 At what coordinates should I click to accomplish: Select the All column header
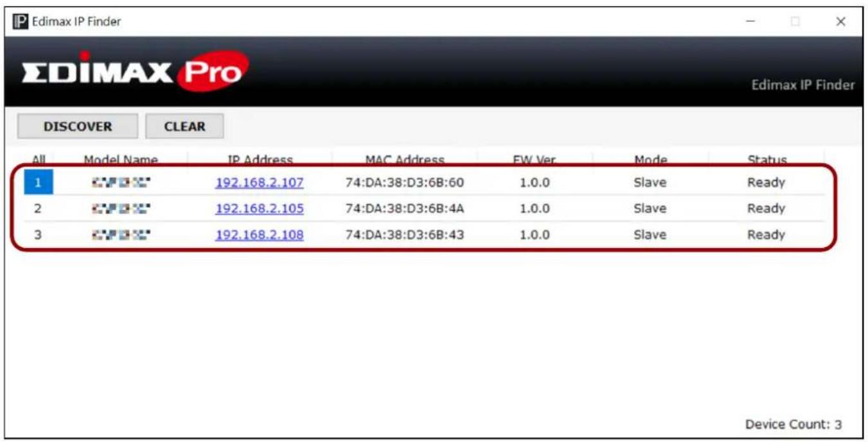tap(39, 160)
